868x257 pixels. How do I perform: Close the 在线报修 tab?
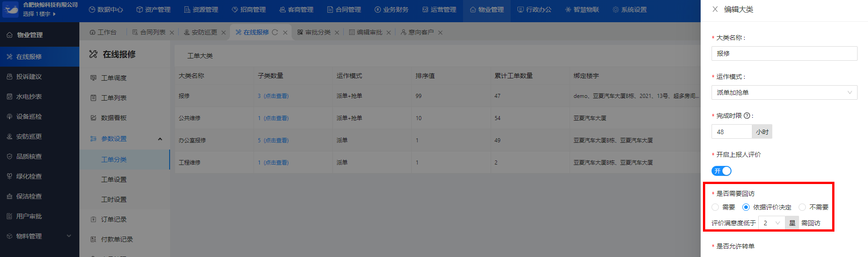285,33
